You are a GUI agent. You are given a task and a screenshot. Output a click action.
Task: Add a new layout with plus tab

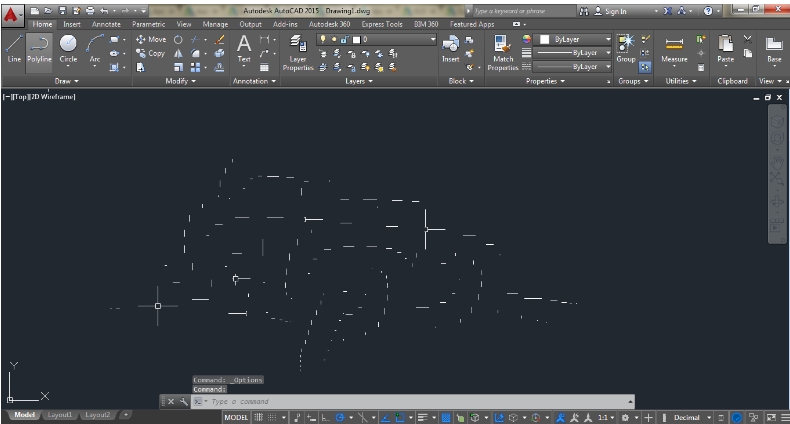tap(125, 415)
